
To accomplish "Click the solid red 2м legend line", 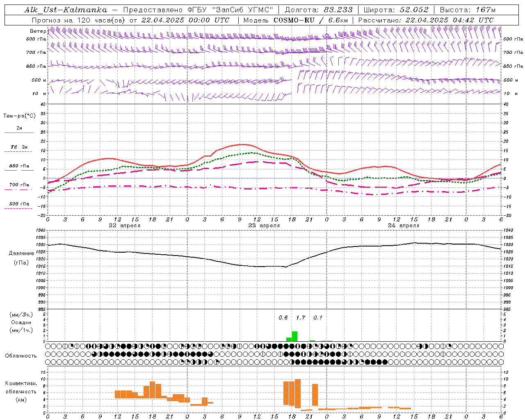I will point(19,133).
